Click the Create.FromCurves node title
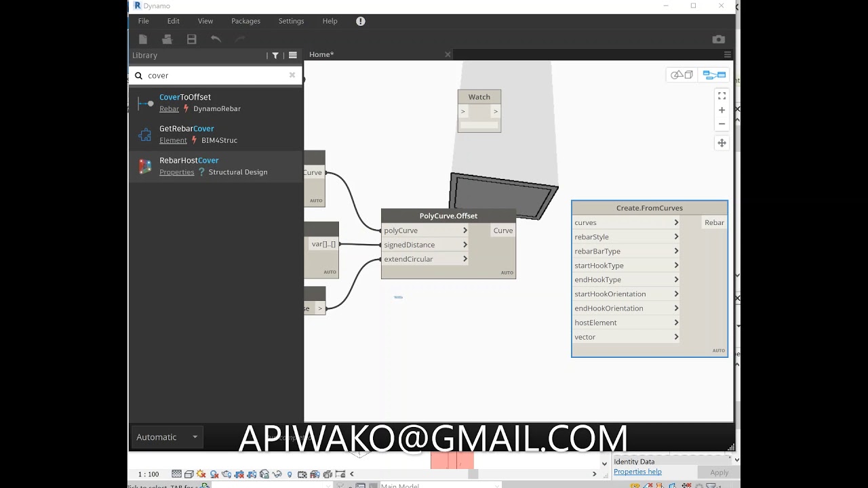The height and width of the screenshot is (488, 868). [650, 208]
